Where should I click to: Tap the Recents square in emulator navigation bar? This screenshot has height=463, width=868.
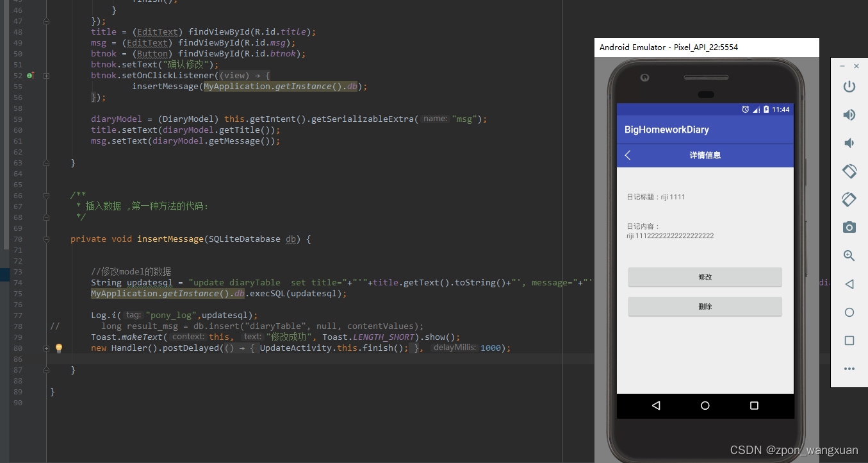[754, 405]
